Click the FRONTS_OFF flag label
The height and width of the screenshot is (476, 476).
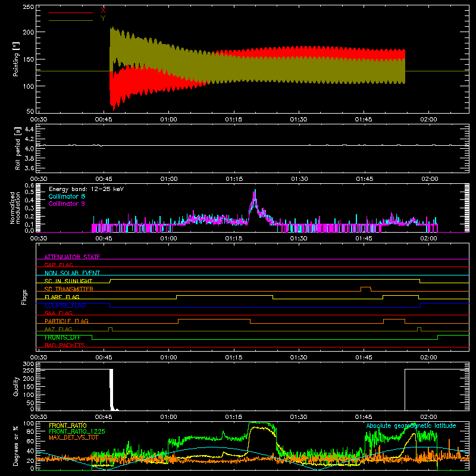pos(62,337)
